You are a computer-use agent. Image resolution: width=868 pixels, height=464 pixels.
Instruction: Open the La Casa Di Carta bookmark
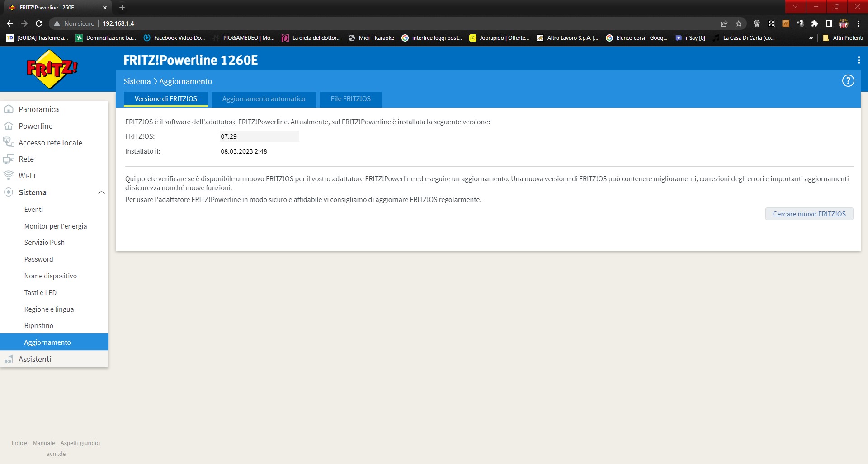coord(744,38)
